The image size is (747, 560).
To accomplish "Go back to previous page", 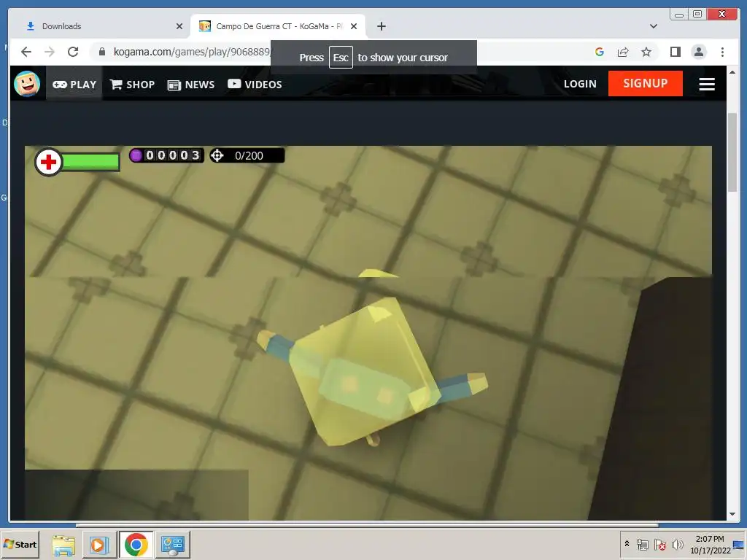I will (x=26, y=52).
